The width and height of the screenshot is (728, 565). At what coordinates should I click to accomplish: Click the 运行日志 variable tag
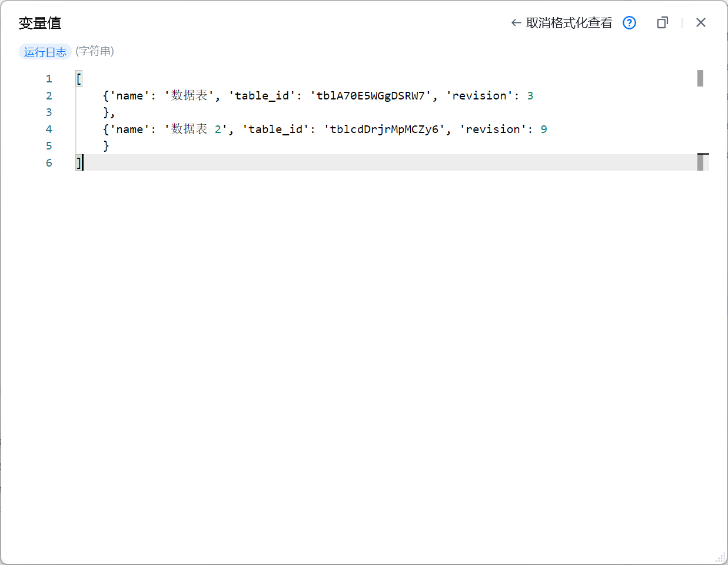(x=45, y=52)
